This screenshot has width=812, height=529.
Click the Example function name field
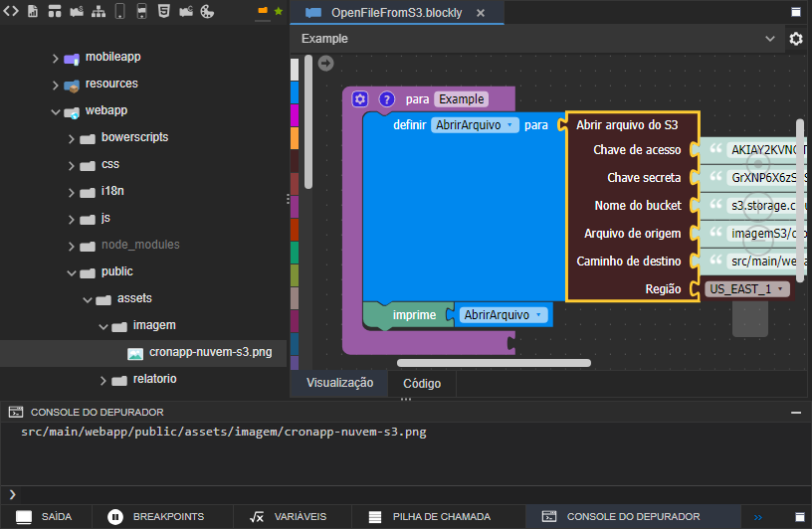[x=462, y=98]
